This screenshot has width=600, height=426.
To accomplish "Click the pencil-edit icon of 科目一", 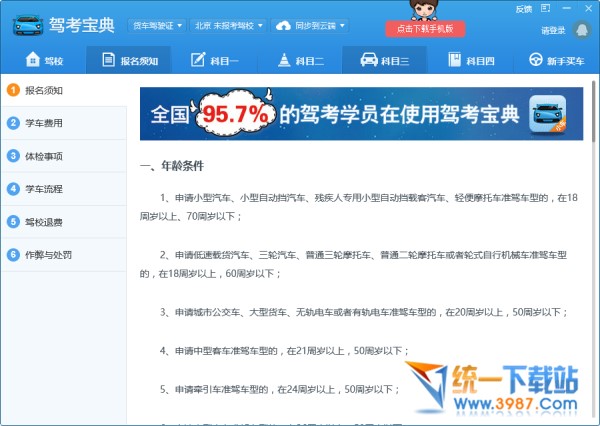I will [198, 59].
